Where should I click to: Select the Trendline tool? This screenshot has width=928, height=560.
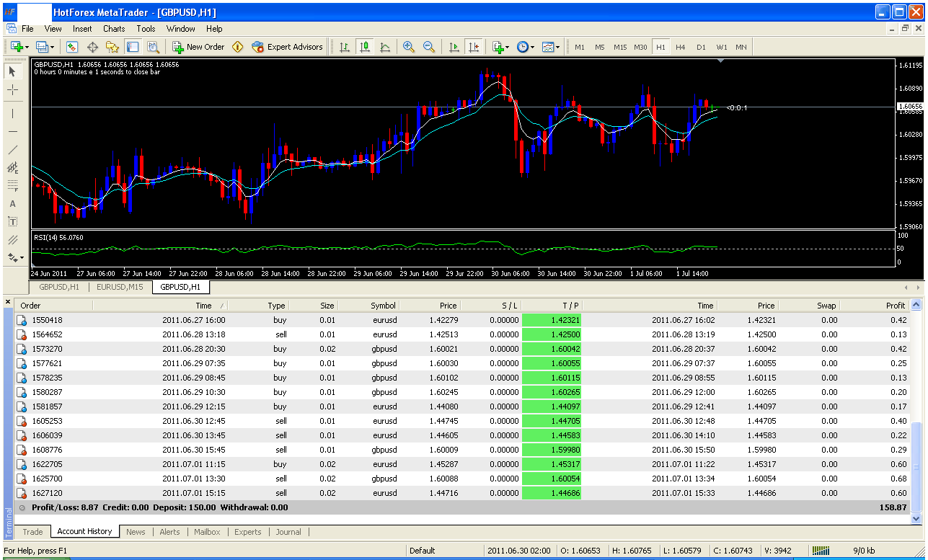(x=13, y=150)
